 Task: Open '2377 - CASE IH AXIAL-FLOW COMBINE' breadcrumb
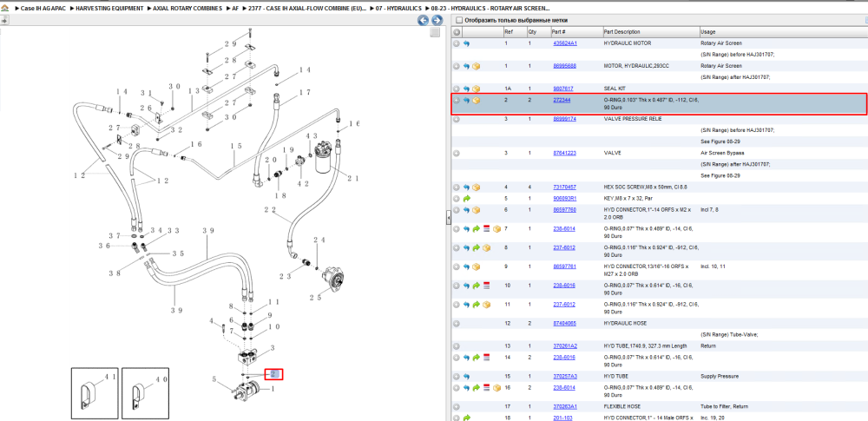307,9
